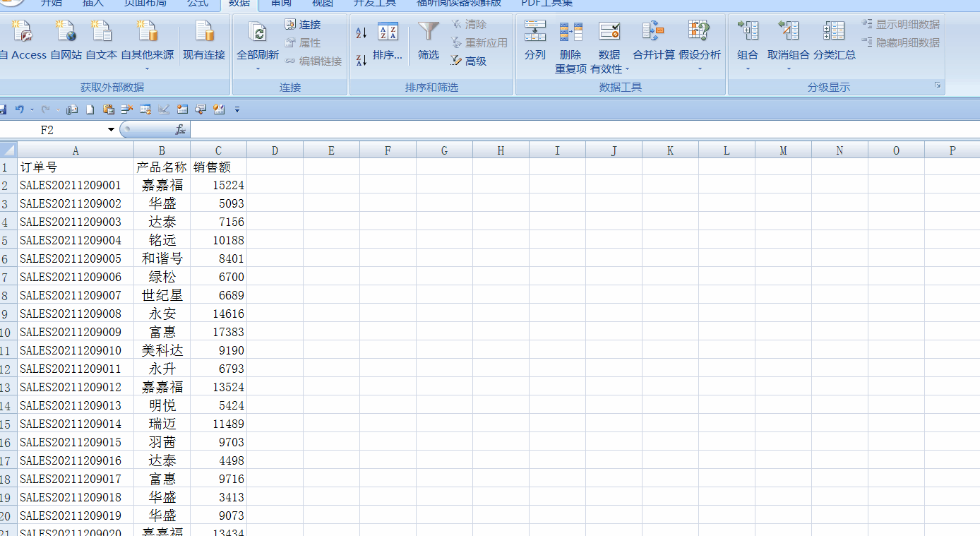Open 现有连接 (Existing Connections)
This screenshot has height=536, width=980.
click(x=204, y=32)
